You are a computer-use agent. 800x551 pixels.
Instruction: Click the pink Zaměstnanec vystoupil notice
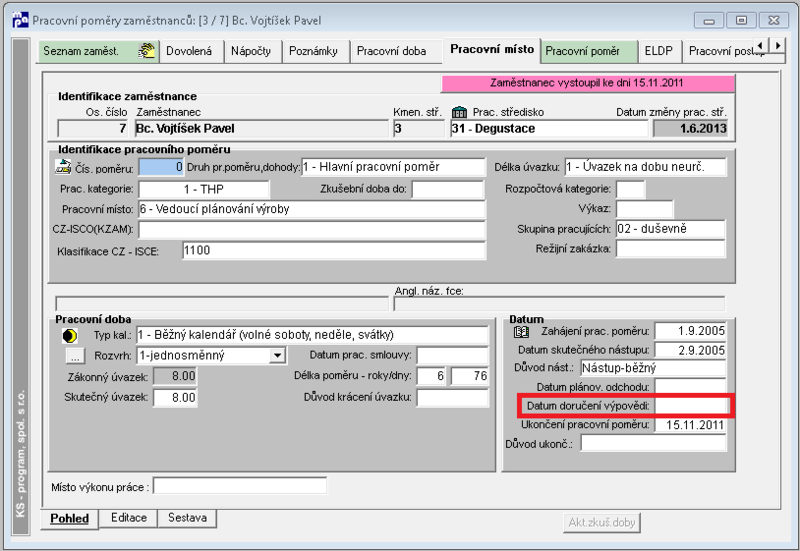pyautogui.click(x=588, y=83)
